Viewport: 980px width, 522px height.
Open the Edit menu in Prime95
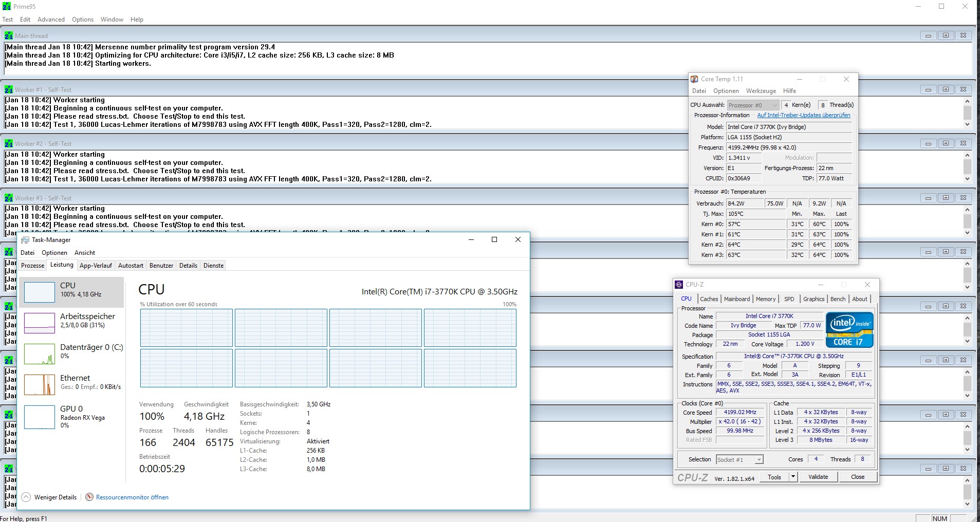(x=25, y=20)
